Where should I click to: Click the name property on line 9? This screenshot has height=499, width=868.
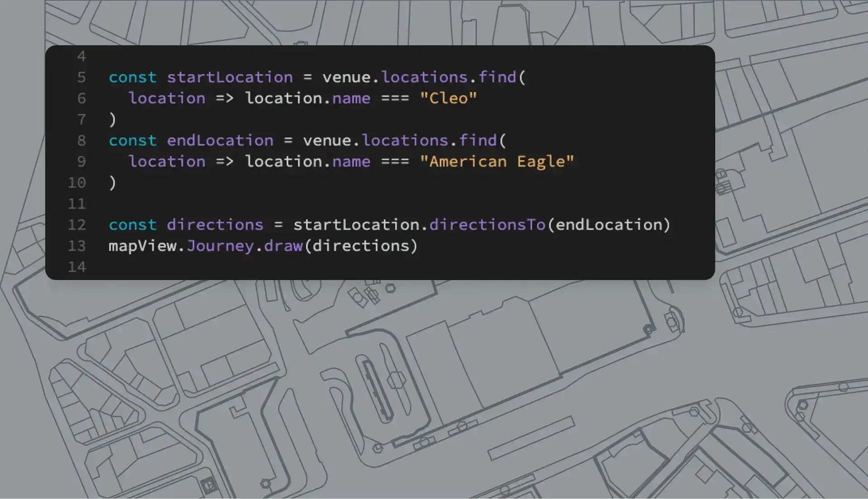point(351,162)
